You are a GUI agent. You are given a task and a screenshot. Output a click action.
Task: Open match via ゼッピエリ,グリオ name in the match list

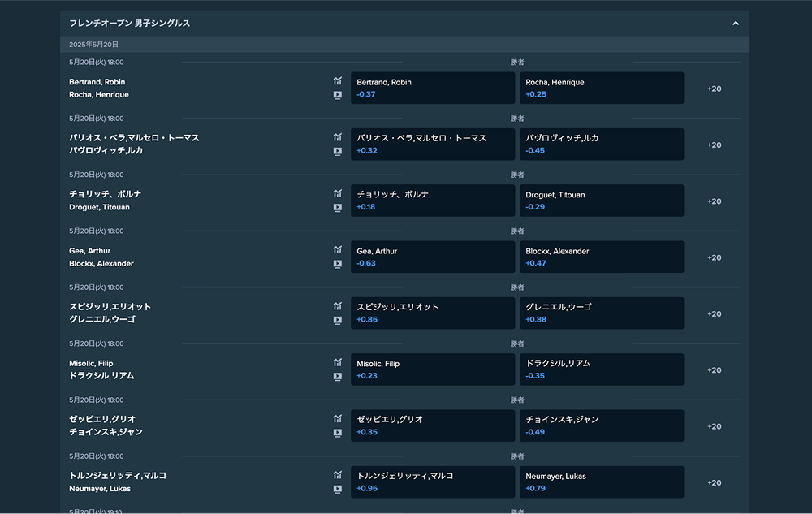pyautogui.click(x=102, y=419)
